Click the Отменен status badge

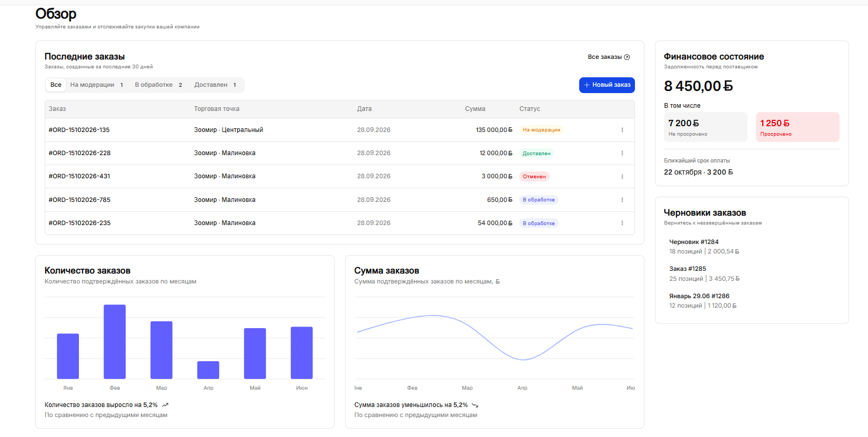click(x=534, y=177)
